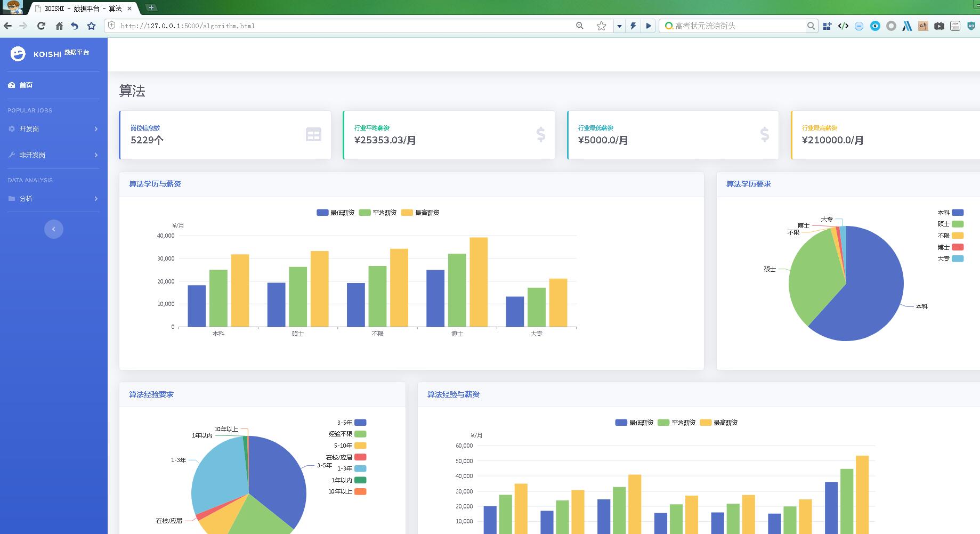Click the </> code extension icon
The height and width of the screenshot is (534, 980).
click(x=843, y=26)
